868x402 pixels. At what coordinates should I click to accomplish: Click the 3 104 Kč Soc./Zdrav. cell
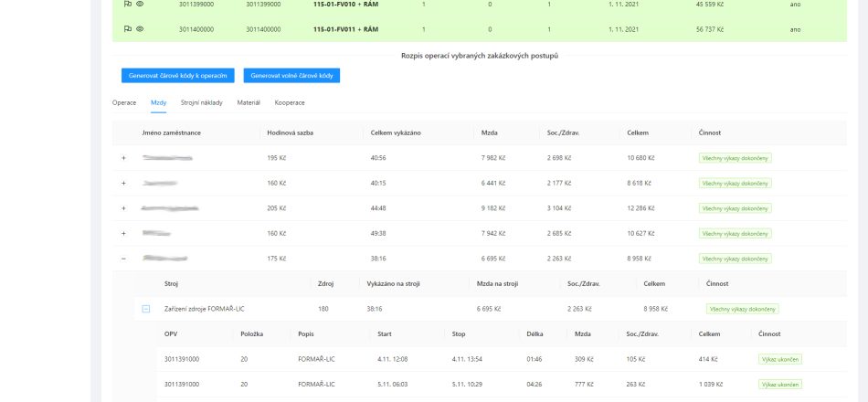559,208
